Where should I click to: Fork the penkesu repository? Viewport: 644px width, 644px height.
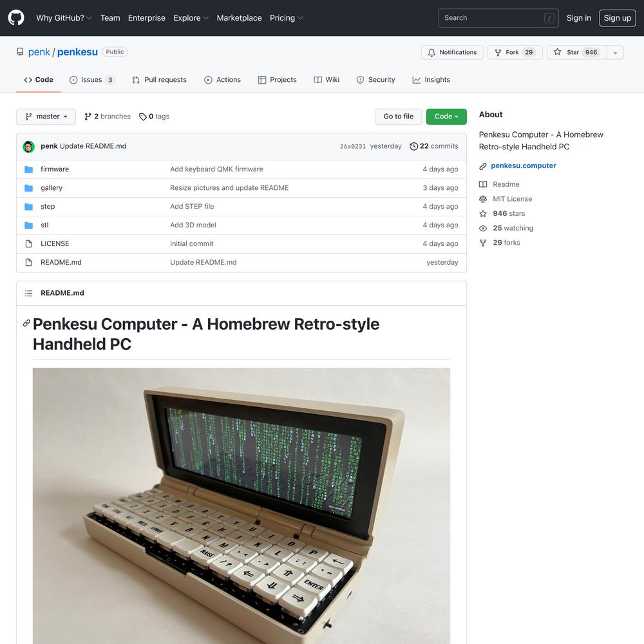point(515,53)
